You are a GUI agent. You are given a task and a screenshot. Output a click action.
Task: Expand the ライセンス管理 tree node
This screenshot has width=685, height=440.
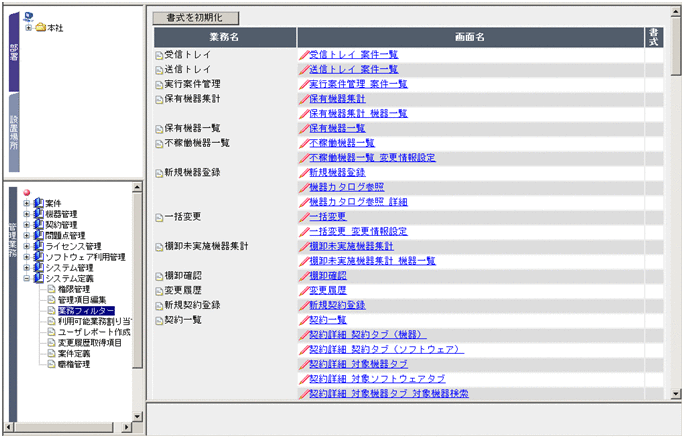[x=27, y=246]
